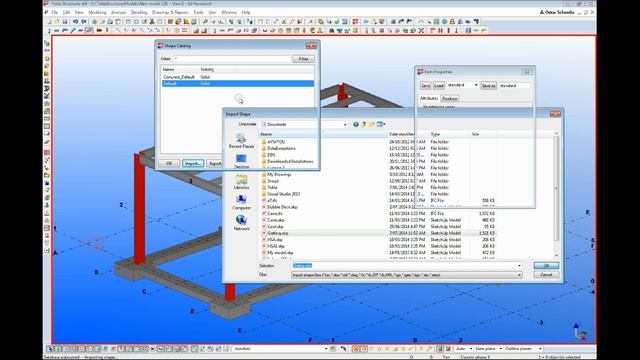
Task: Select the Visual Studio 2012 folder
Action: click(283, 194)
